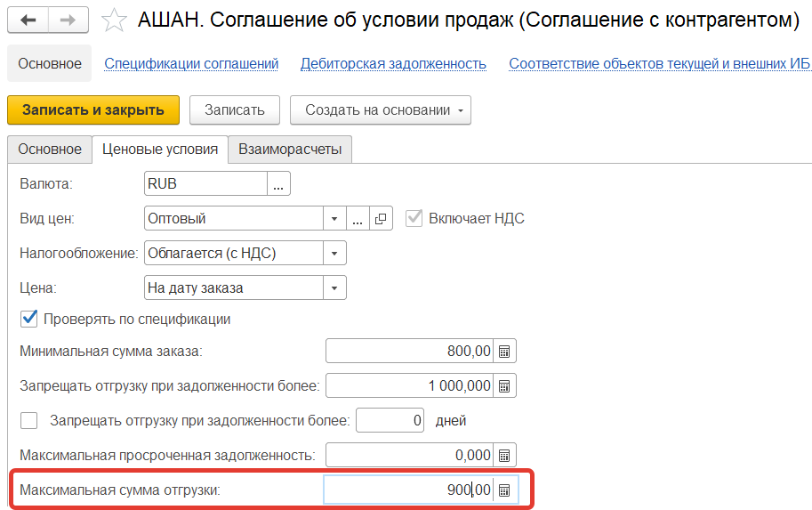Toggle the Проверять по спецификации checkbox

click(x=29, y=319)
